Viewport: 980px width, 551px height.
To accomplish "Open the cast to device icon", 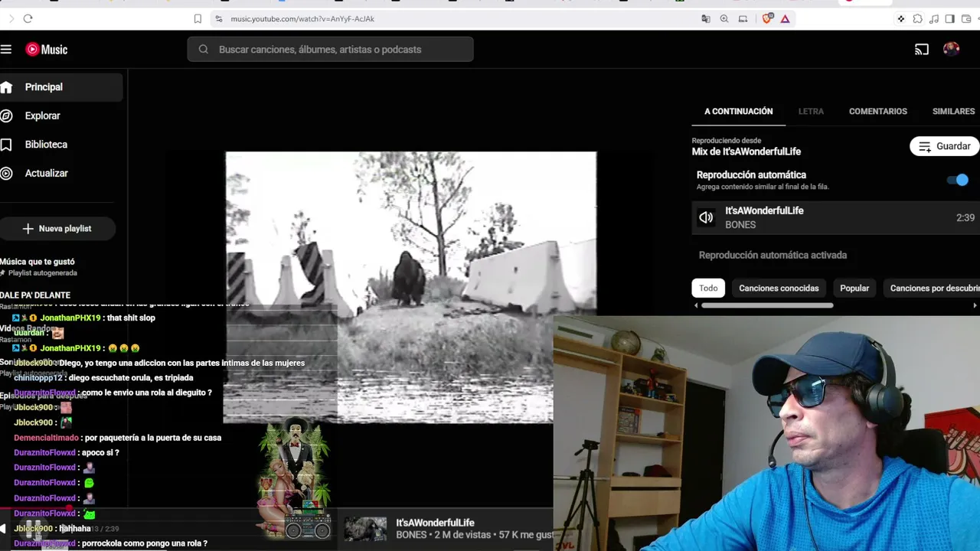I will 922,50.
